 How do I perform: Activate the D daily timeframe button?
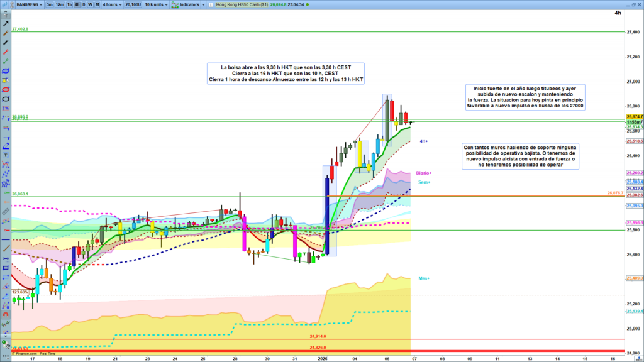[x=84, y=4]
